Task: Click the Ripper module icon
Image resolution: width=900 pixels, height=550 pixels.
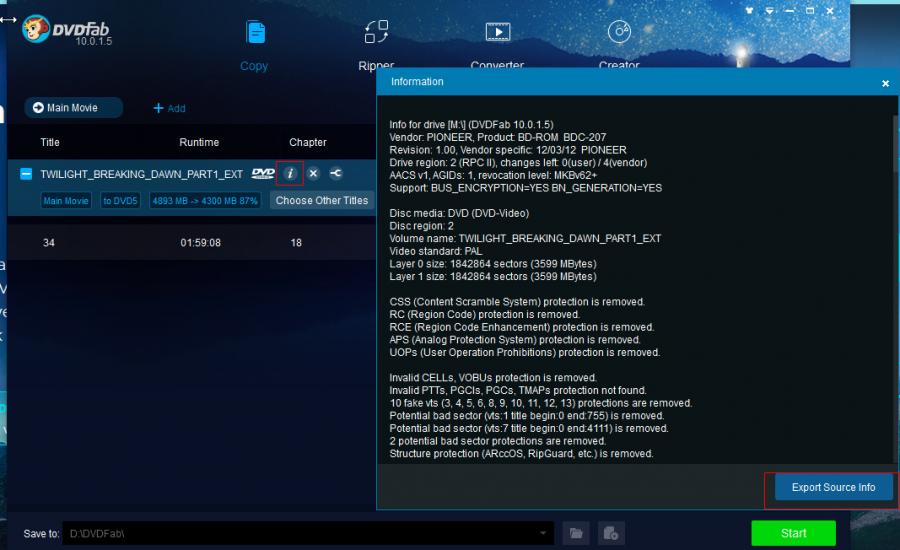Action: coord(377,32)
